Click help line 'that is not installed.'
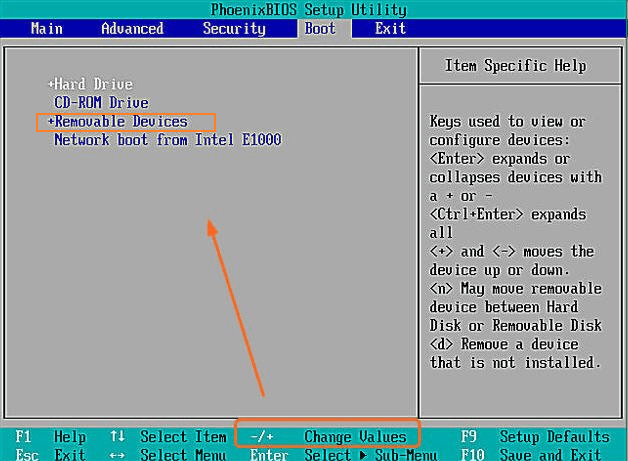The image size is (628, 461). (x=515, y=362)
